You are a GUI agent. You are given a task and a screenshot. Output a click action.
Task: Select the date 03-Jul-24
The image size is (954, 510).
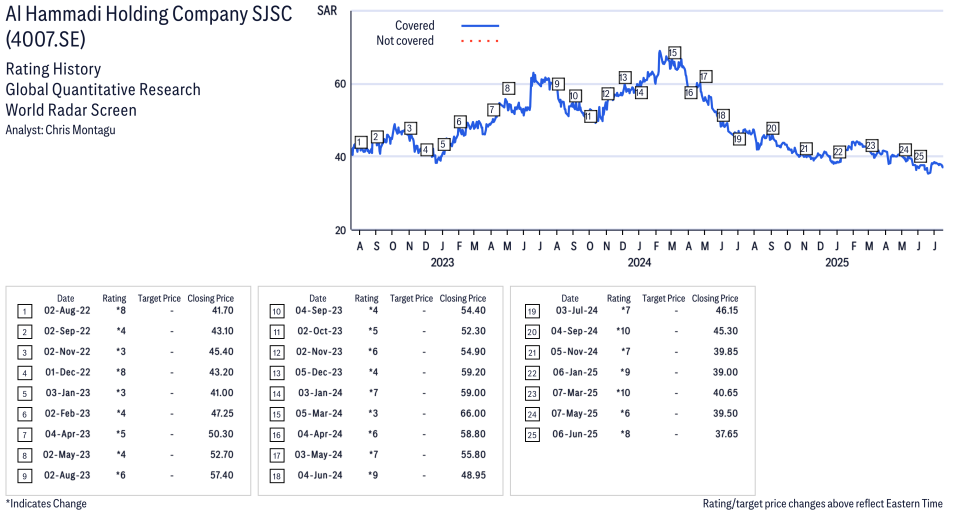point(577,310)
